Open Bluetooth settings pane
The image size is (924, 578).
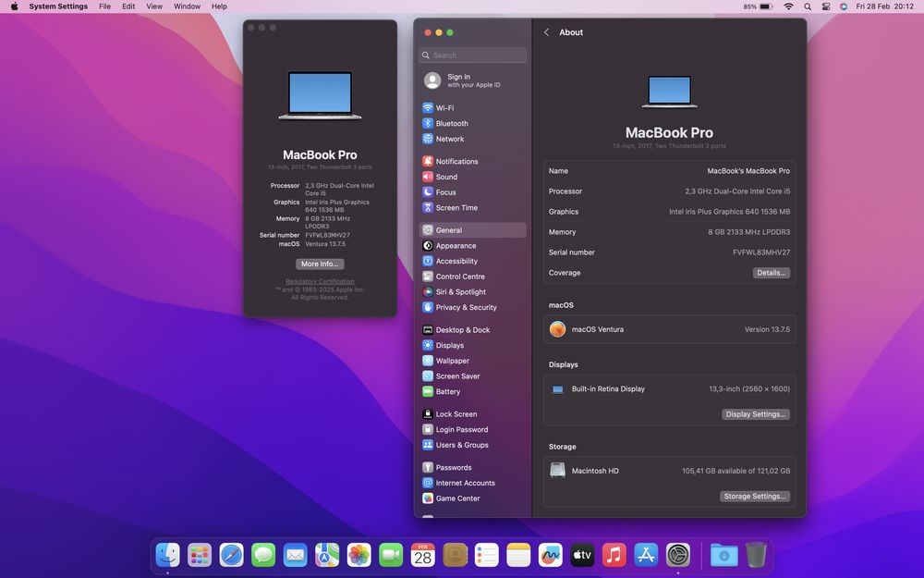(x=472, y=123)
